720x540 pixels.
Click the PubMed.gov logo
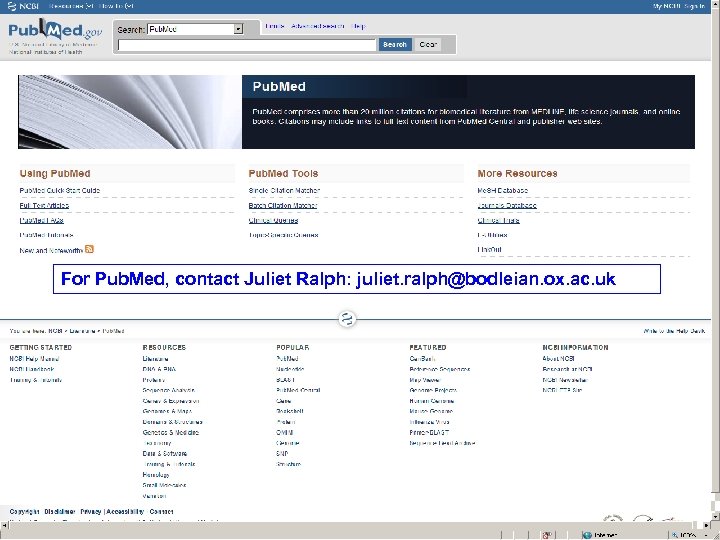(55, 30)
